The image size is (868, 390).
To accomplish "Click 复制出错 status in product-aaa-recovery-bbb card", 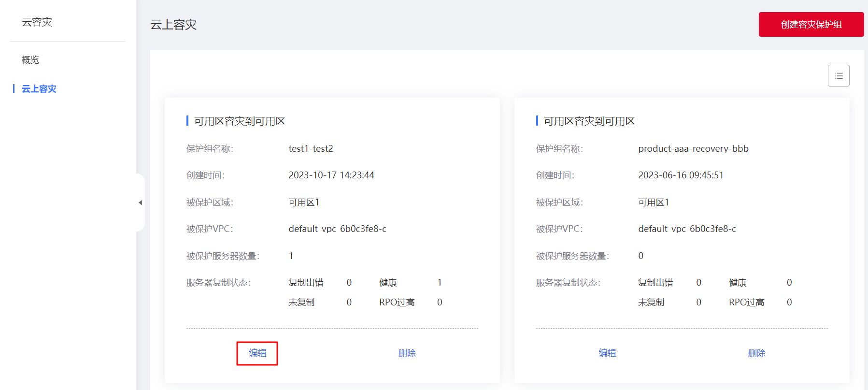I will 655,283.
